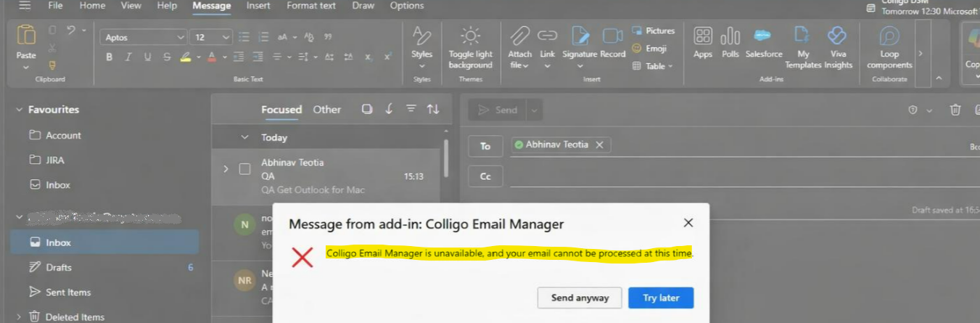
Task: Open My Templates add-in
Action: coord(802,36)
